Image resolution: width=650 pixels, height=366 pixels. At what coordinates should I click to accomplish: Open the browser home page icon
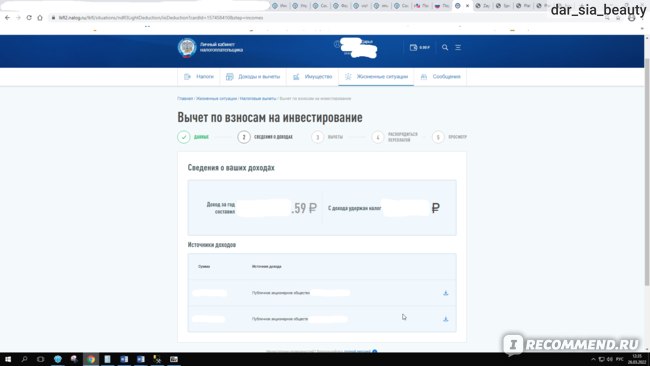40,18
